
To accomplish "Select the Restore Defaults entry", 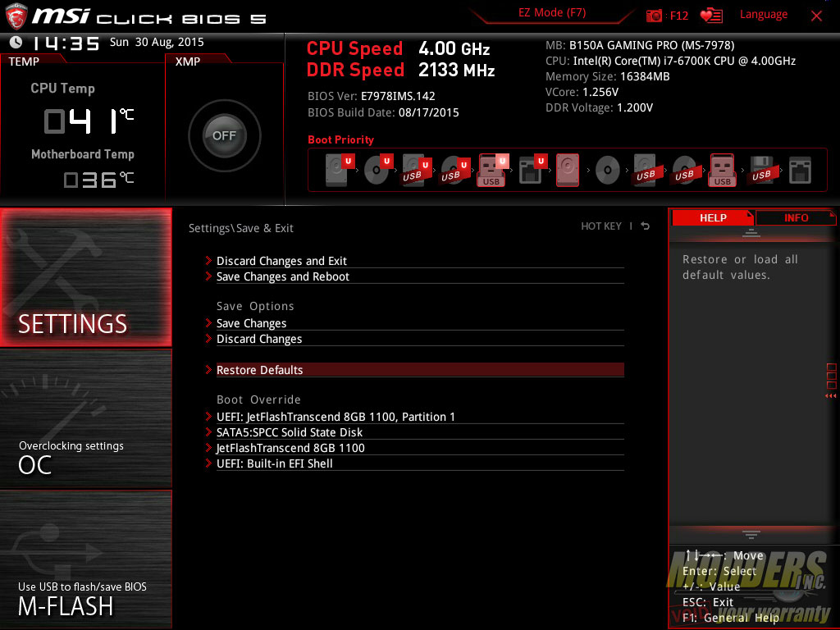I will (x=420, y=370).
